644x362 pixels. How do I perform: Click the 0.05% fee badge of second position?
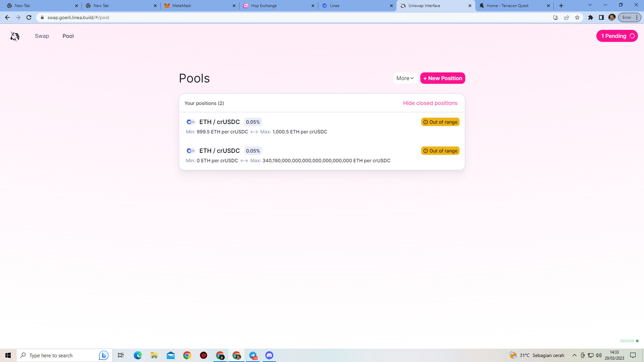coord(253,151)
